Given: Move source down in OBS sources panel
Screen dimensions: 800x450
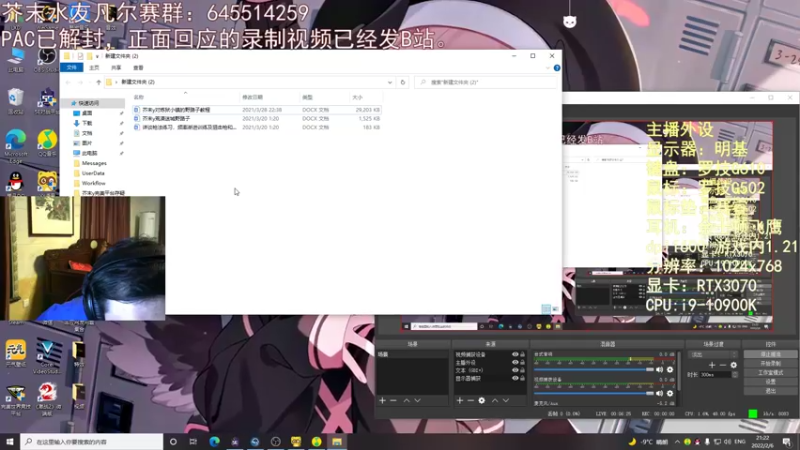Looking at the screenshot, I should (x=506, y=401).
